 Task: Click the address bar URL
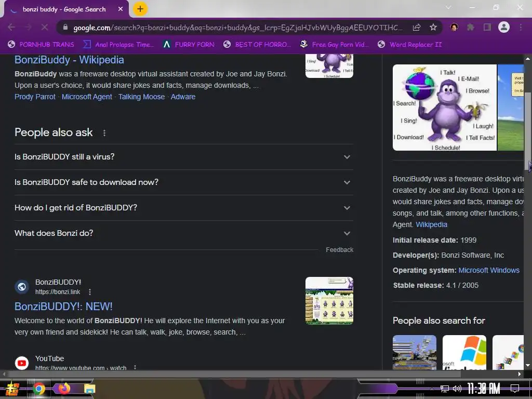(237, 28)
